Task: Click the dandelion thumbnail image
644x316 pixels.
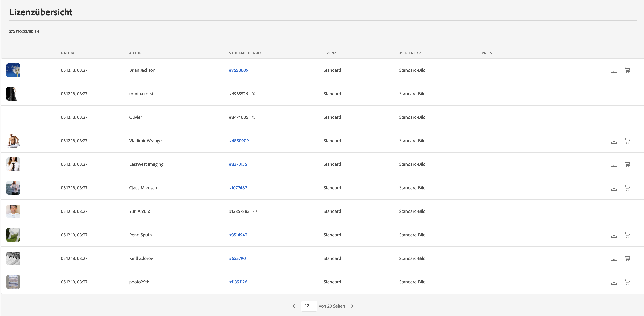Action: [13, 70]
